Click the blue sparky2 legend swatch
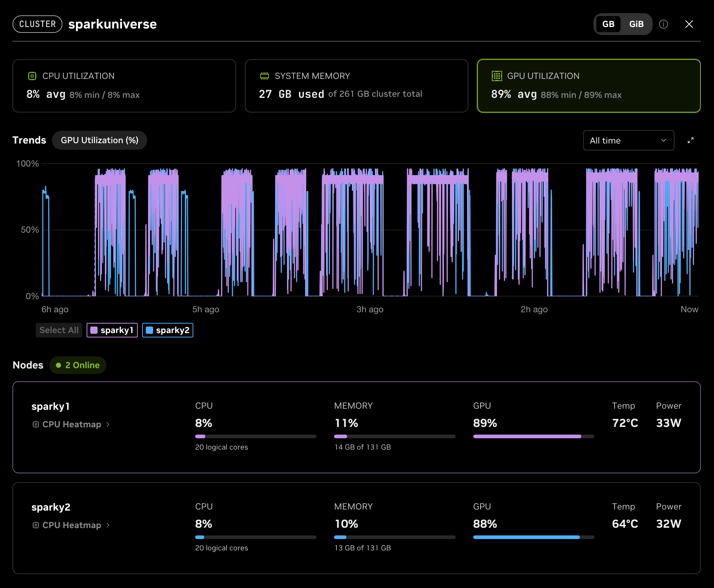714x588 pixels. (x=149, y=330)
